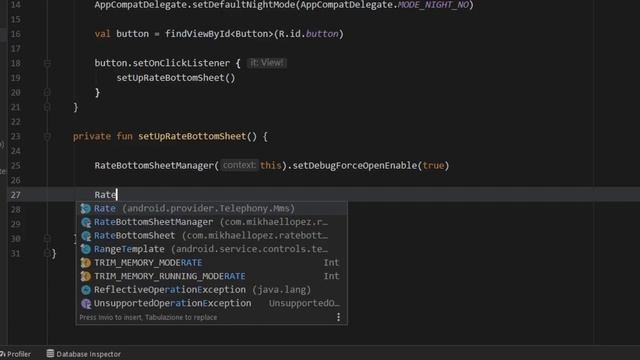Click class icon beside RateBottomSheetManager suggestion
640x360 pixels.
pos(85,222)
